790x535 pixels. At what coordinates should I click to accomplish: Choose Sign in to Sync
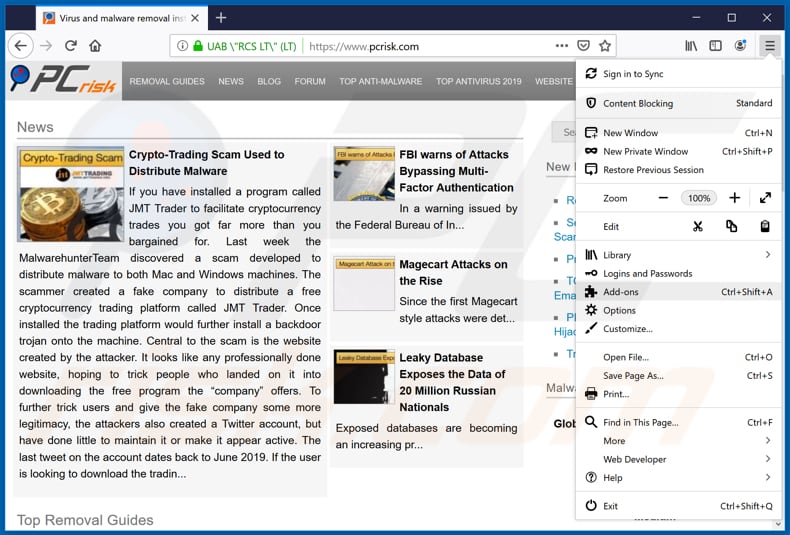click(x=679, y=74)
